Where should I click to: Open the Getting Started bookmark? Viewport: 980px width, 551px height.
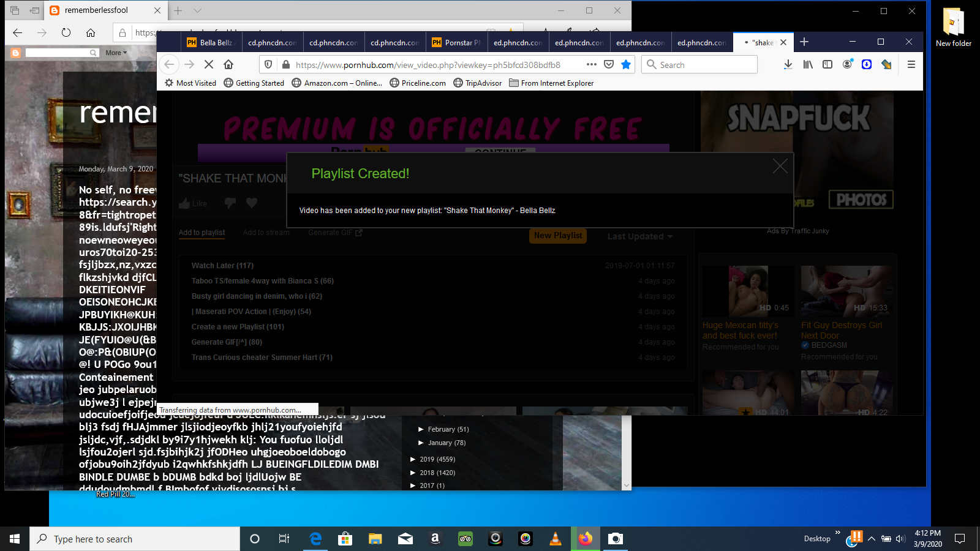(x=254, y=83)
